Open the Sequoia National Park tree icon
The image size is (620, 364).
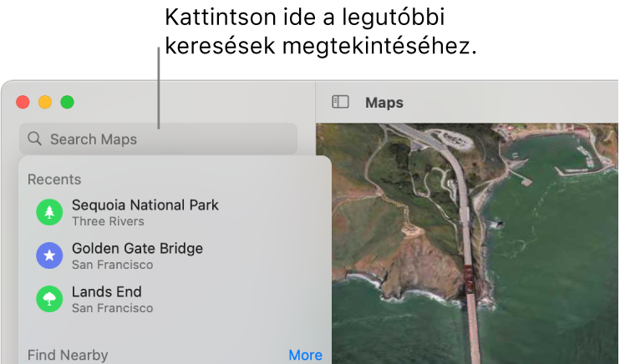49,212
